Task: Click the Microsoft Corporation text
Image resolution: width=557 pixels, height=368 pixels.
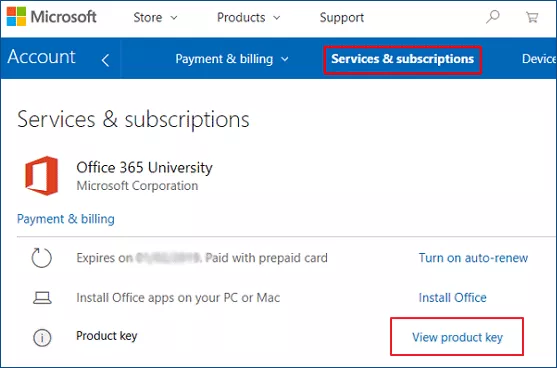Action: (137, 185)
